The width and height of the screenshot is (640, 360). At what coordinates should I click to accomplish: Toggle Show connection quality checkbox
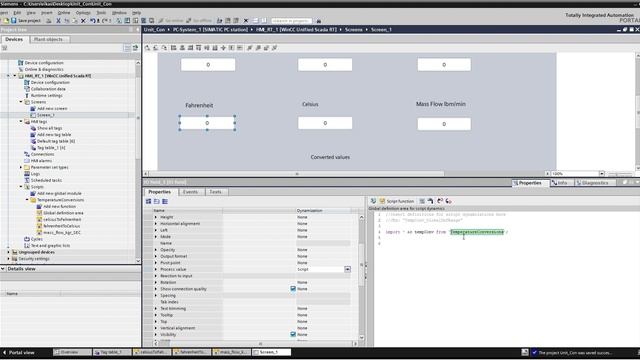point(293,289)
